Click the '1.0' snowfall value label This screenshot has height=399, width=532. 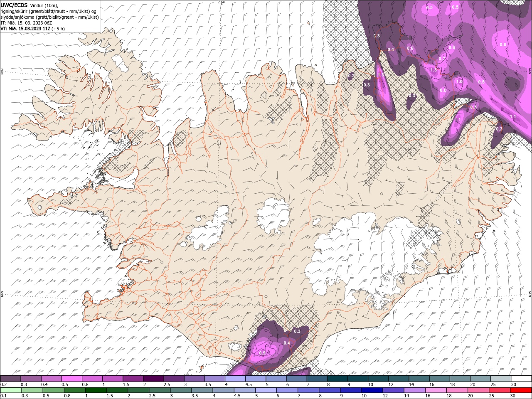[x=459, y=81]
